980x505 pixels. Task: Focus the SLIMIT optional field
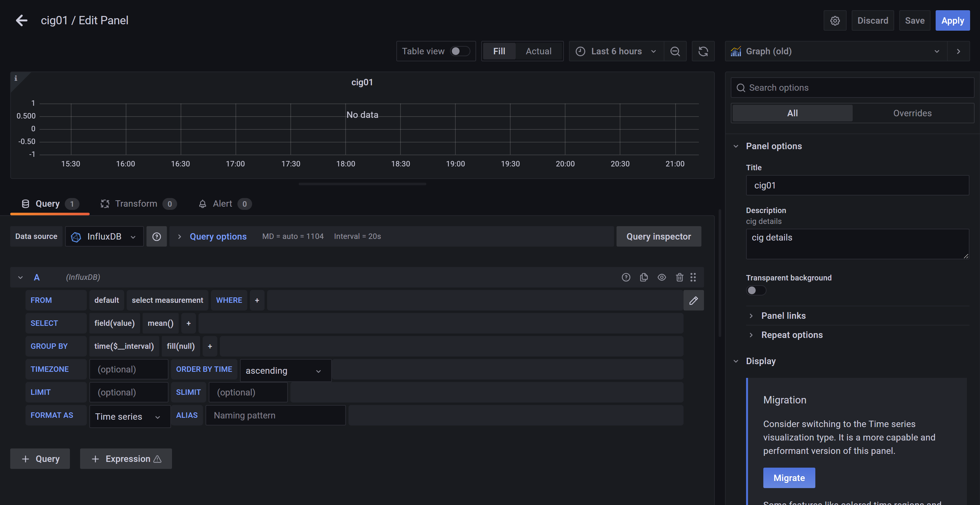pos(248,392)
